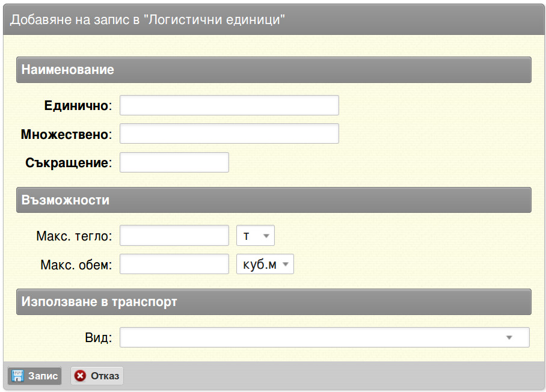The image size is (546, 392).
Task: Save the record with Запис button
Action: click(34, 376)
